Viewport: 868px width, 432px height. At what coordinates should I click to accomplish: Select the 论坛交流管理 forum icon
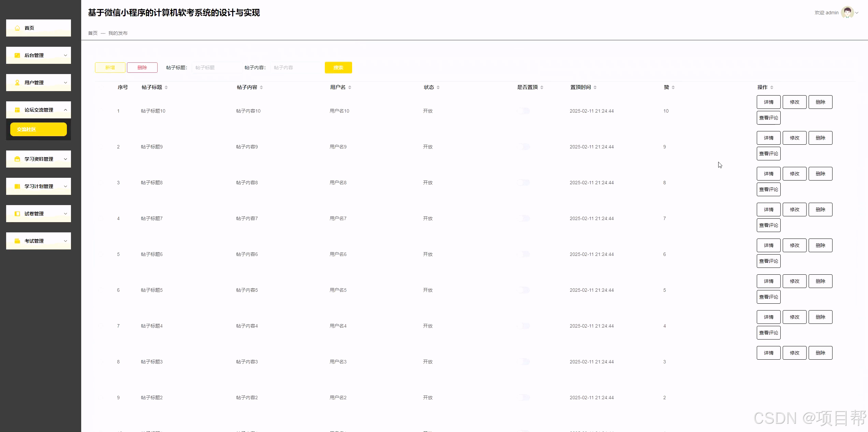coord(17,110)
